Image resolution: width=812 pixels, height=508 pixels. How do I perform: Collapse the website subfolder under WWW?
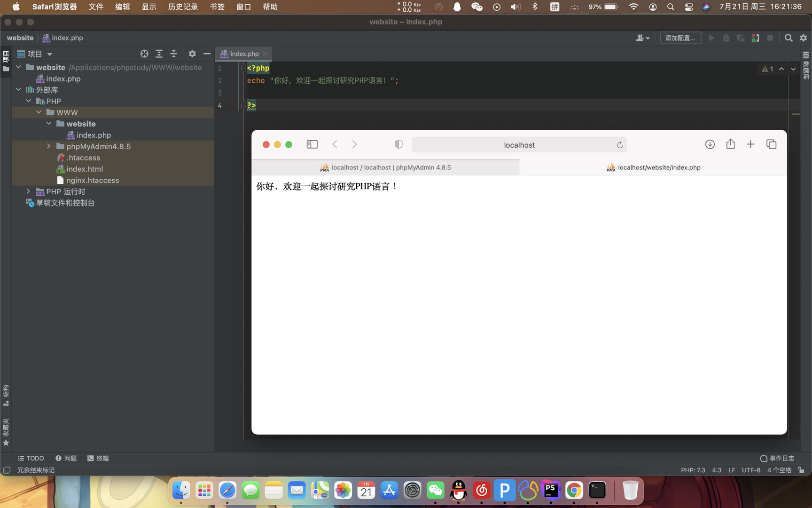tap(49, 123)
